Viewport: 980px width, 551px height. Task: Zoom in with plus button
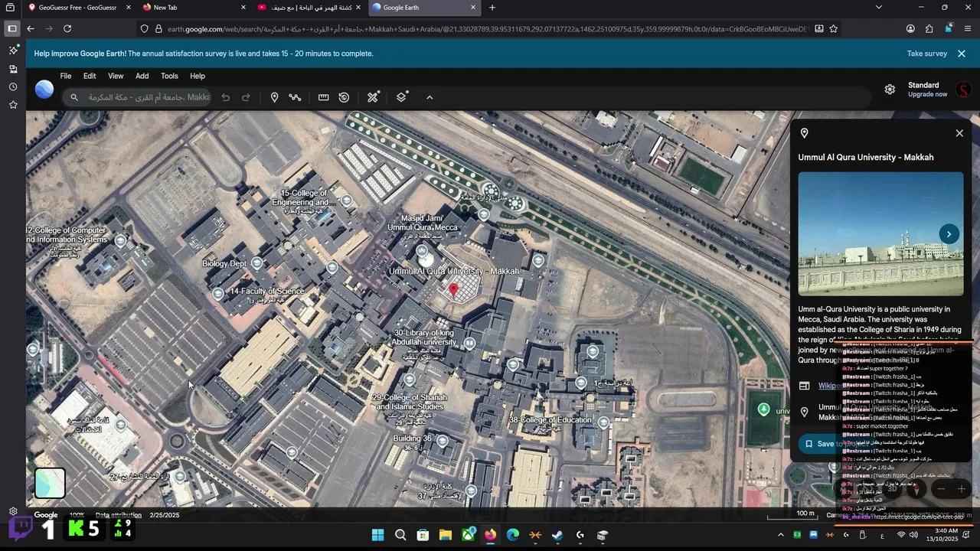coord(962,490)
